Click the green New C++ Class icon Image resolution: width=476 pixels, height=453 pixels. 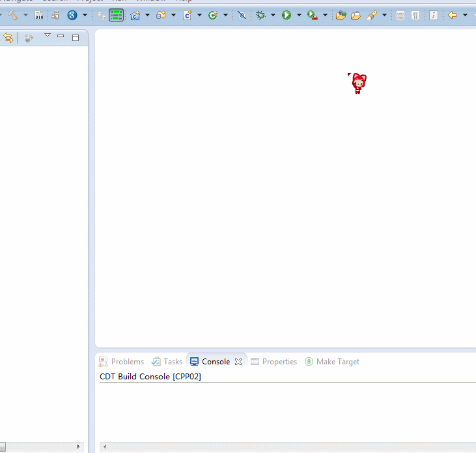(213, 15)
